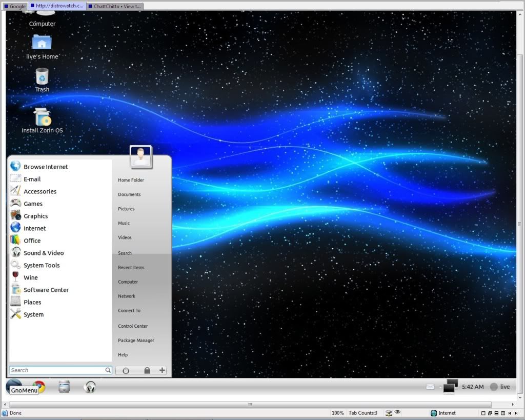Open the headphones music player in panel
525x420 pixels.
(x=90, y=387)
